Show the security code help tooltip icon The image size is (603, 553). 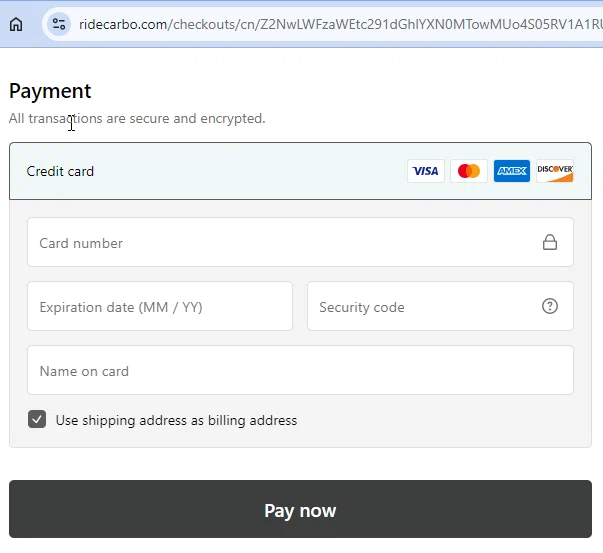tap(550, 306)
